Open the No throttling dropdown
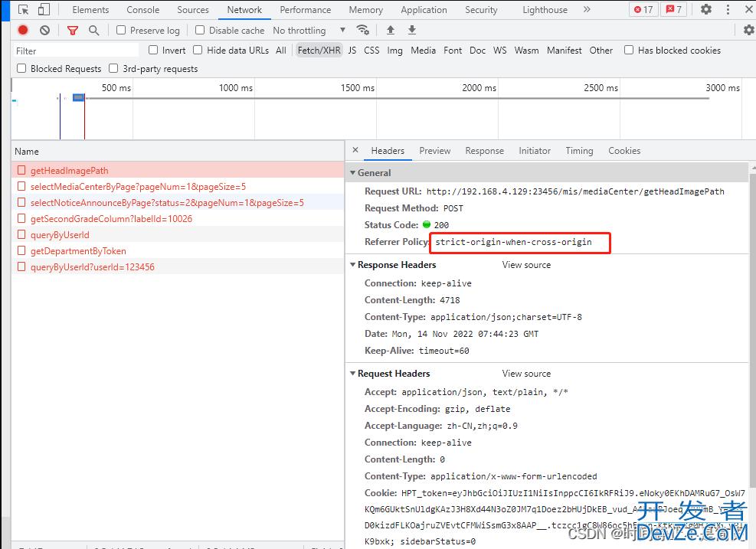Image resolution: width=756 pixels, height=549 pixels. pyautogui.click(x=309, y=31)
